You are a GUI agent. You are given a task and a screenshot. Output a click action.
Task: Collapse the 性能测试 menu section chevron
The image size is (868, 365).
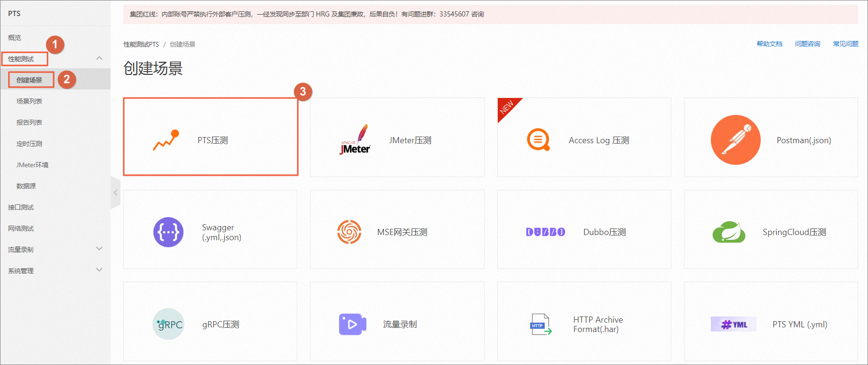click(99, 58)
